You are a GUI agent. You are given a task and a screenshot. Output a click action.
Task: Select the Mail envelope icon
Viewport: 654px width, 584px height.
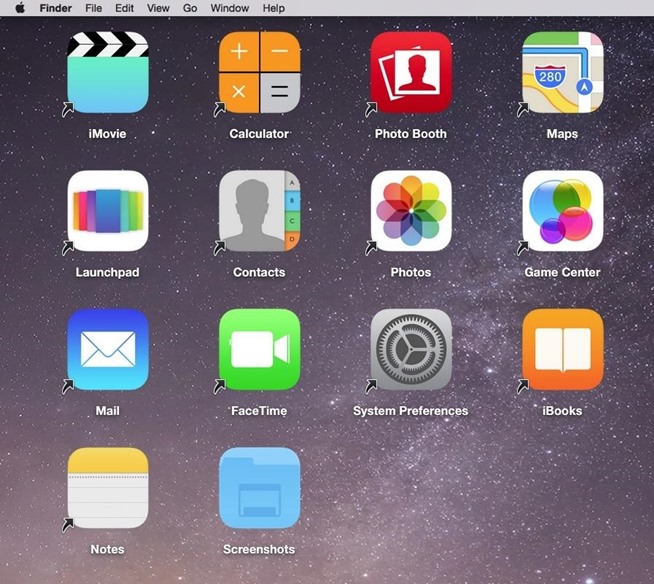pyautogui.click(x=108, y=350)
